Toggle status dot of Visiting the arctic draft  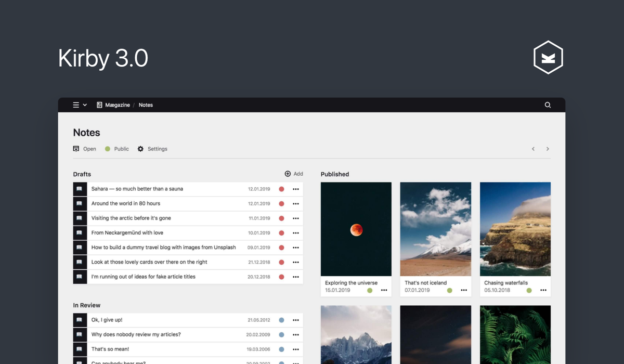[281, 218]
